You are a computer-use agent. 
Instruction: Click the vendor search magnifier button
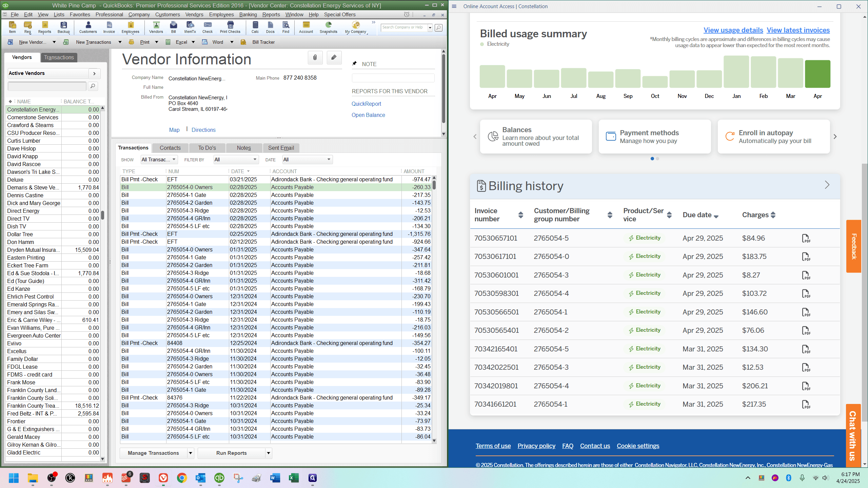pyautogui.click(x=93, y=86)
